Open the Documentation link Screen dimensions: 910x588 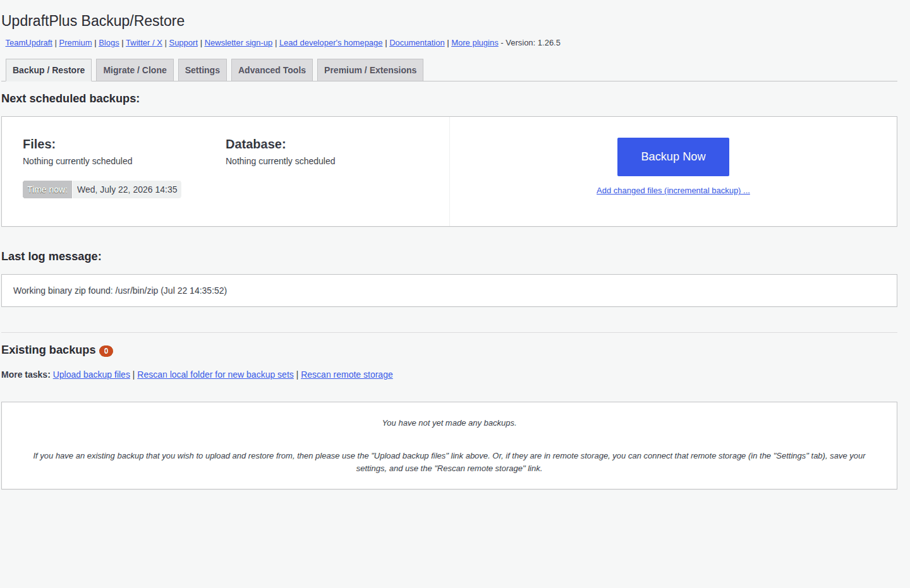pos(417,43)
